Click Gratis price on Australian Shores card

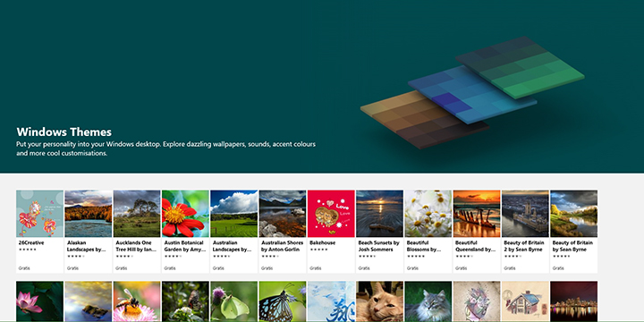point(267,268)
